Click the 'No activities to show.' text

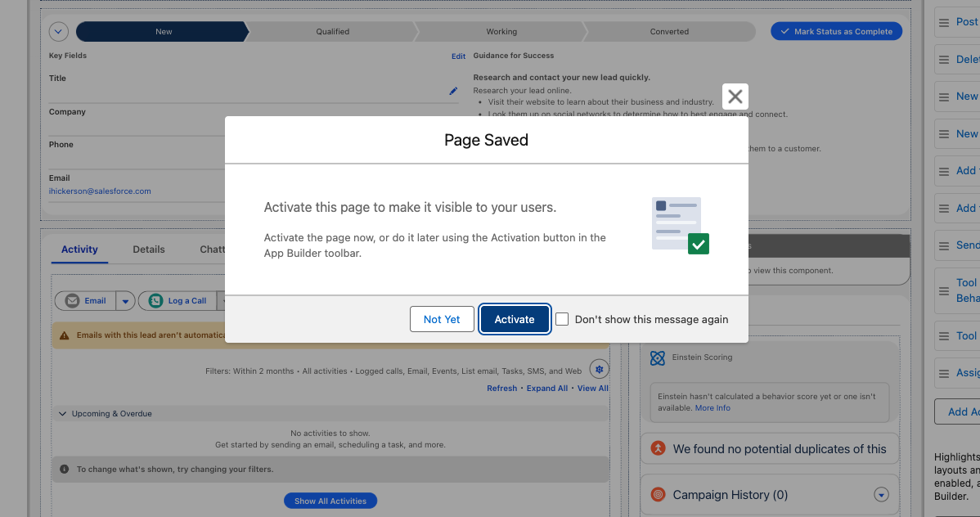click(330, 434)
